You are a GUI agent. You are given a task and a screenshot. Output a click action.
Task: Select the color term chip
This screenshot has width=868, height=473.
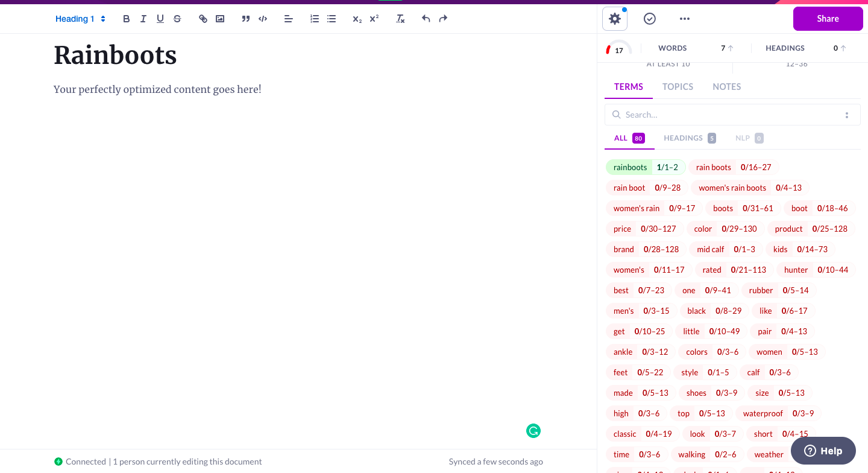tap(726, 229)
